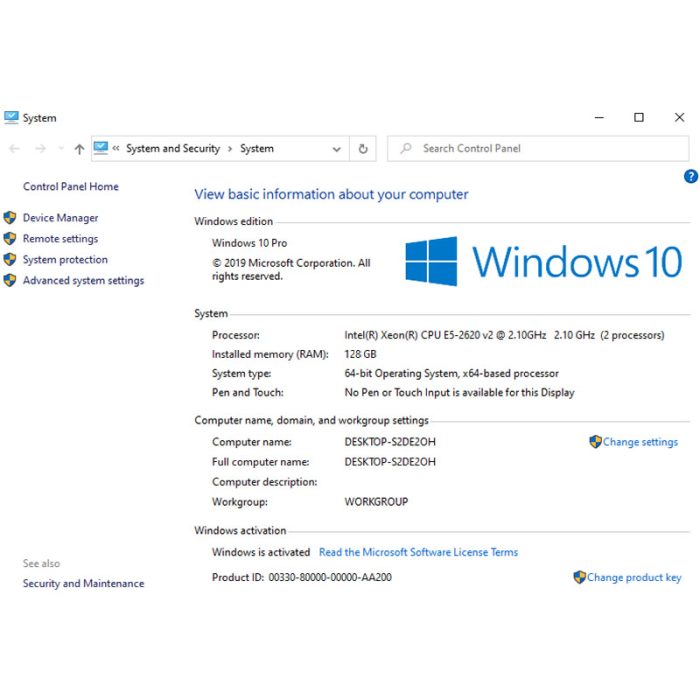
Task: Click the shield icon beside Change settings
Action: 596,442
